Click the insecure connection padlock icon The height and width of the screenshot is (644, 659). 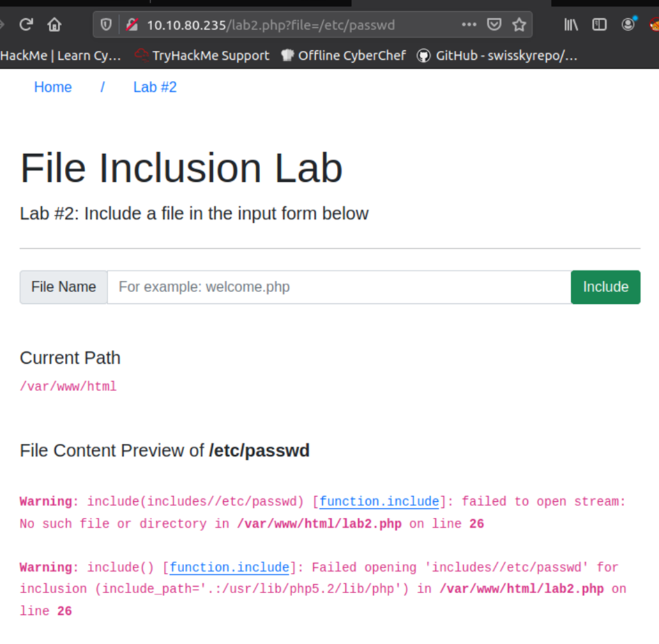[131, 25]
